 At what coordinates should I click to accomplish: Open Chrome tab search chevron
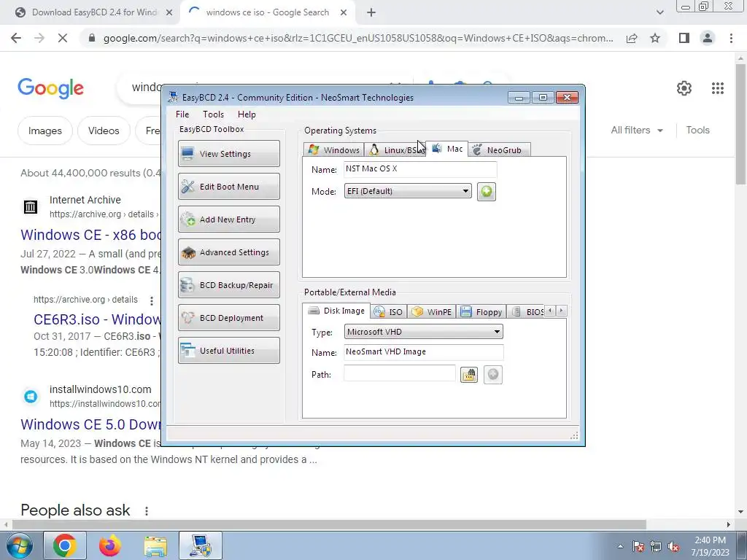659,12
